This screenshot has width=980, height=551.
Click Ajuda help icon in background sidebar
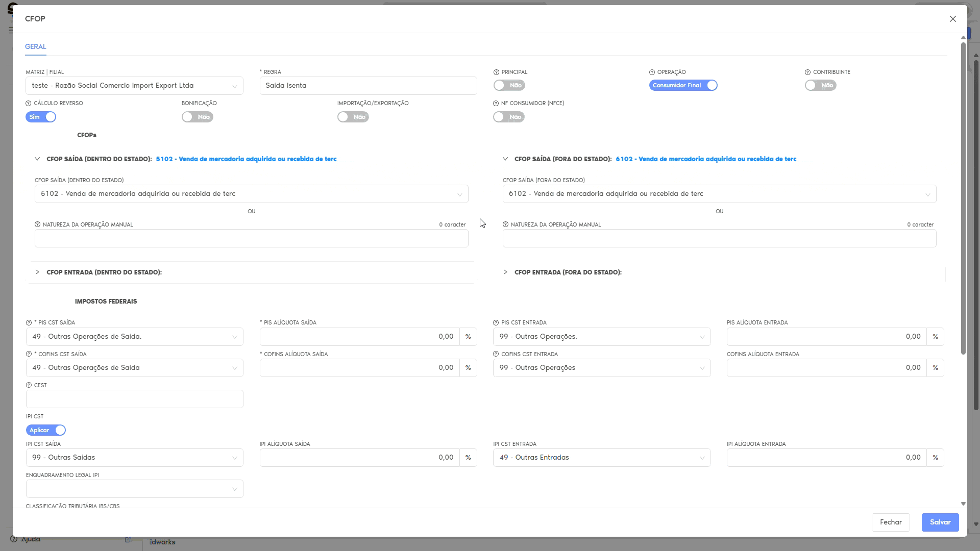14,539
